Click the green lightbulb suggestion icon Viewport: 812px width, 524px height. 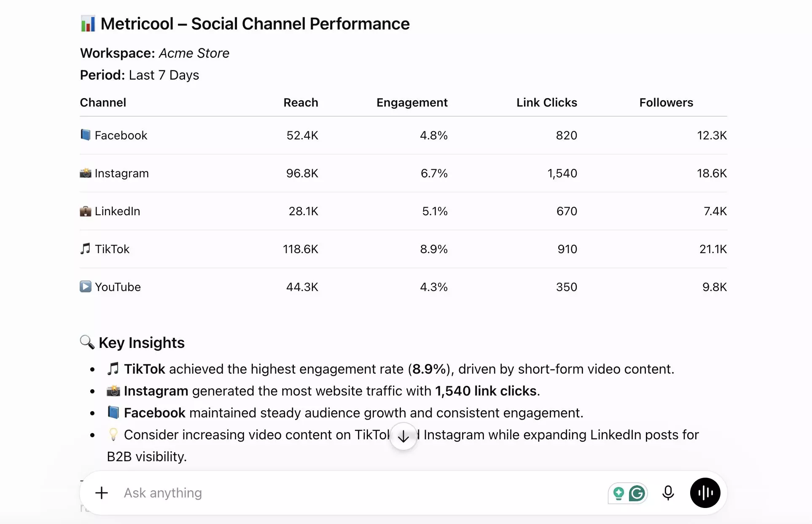pos(618,493)
